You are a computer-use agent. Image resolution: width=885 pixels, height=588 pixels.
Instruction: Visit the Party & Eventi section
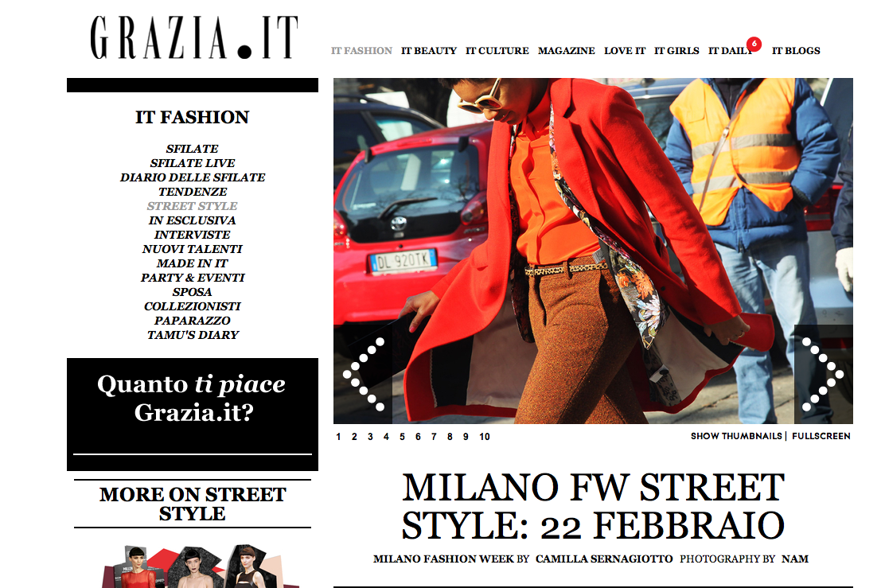click(193, 278)
